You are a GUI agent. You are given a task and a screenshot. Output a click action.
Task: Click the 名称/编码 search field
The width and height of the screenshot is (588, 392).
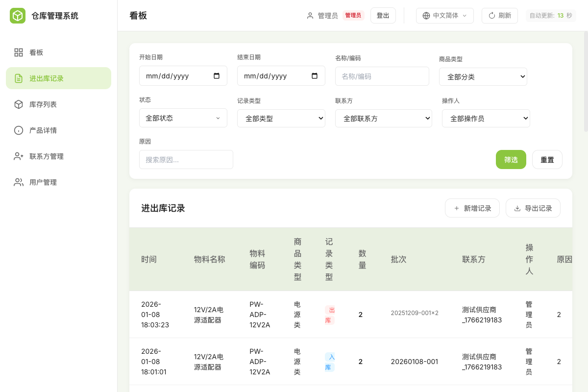(382, 76)
